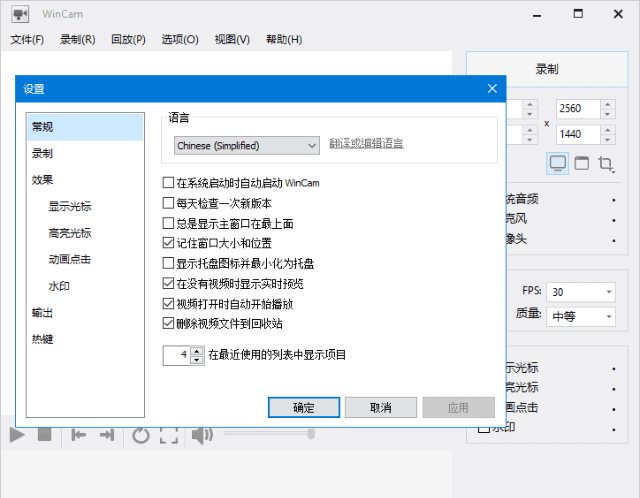Enable 总是显示主窗口在最上面 checkbox
Image resolution: width=640 pixels, height=498 pixels.
168,223
